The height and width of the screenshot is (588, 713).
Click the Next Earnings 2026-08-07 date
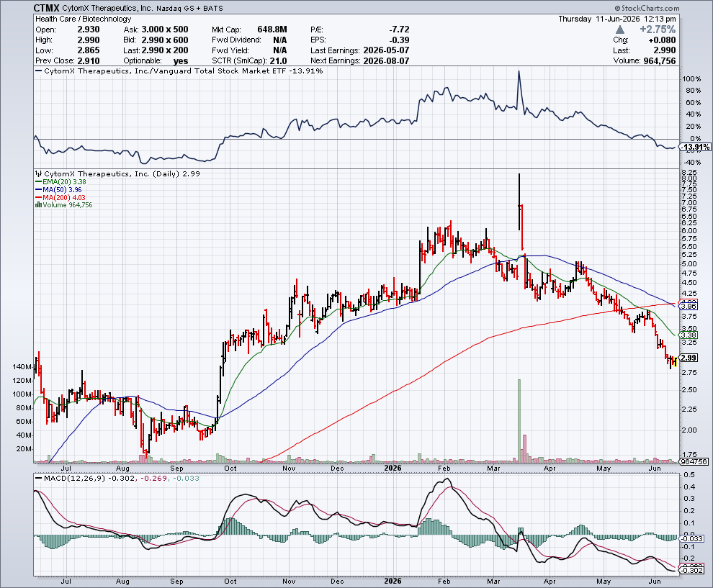386,60
